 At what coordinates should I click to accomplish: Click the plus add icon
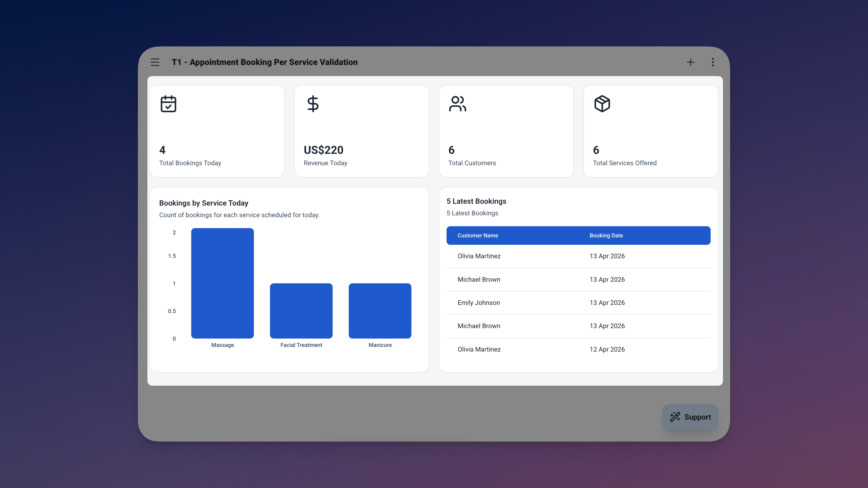(690, 62)
